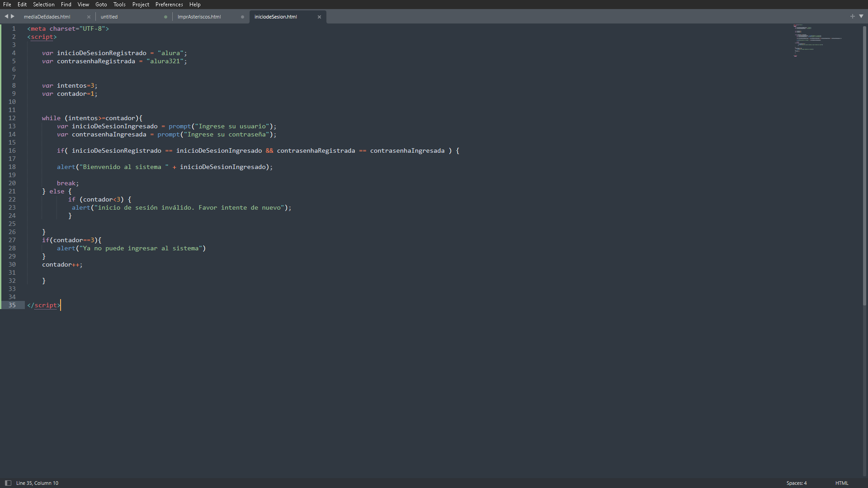
Task: Click line number 12 in gutter
Action: coord(12,118)
